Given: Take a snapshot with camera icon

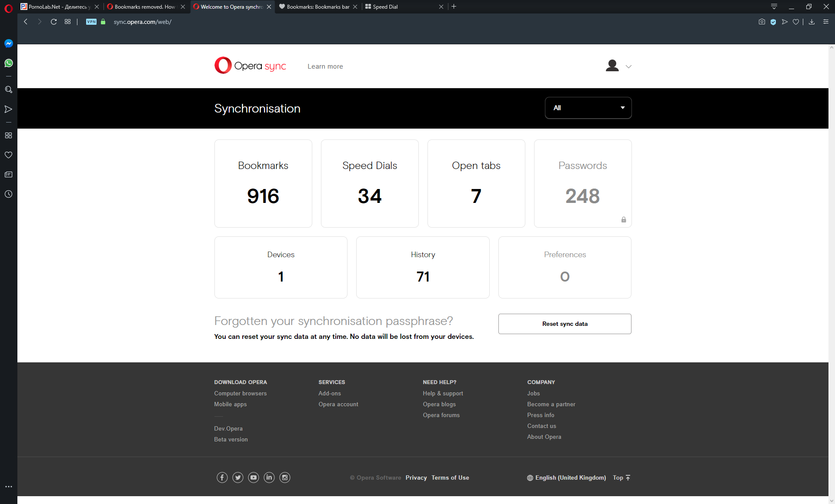Looking at the screenshot, I should [x=762, y=22].
